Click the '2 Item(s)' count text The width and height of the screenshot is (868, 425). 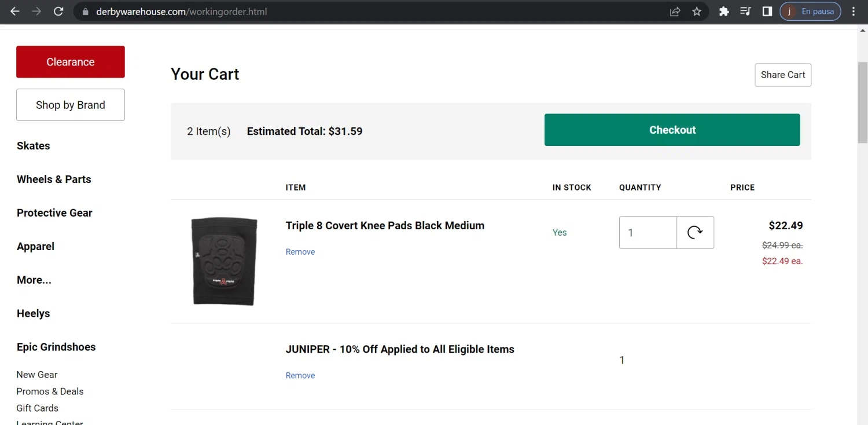point(209,131)
